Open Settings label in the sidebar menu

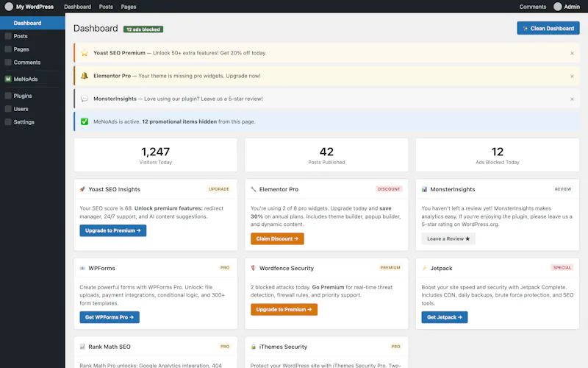click(24, 122)
